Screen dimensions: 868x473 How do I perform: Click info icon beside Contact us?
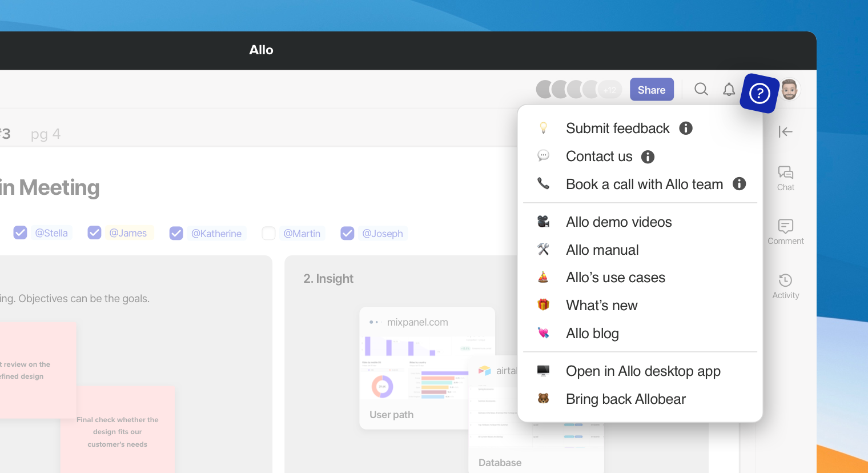pyautogui.click(x=648, y=157)
